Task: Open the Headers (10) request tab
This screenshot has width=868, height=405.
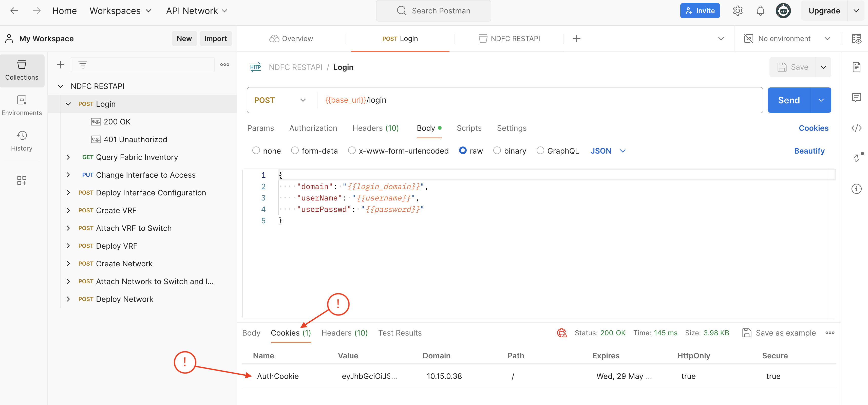Action: (x=375, y=128)
